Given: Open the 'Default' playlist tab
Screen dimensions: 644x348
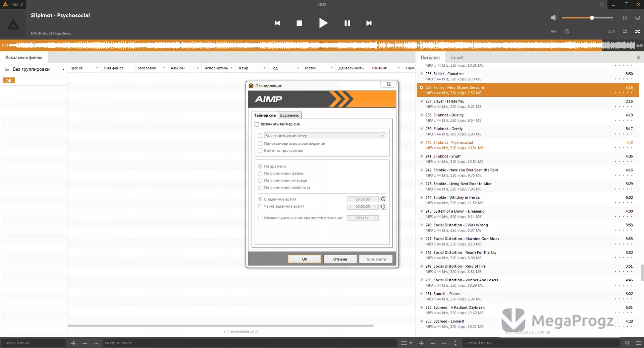Looking at the screenshot, I should tap(457, 57).
